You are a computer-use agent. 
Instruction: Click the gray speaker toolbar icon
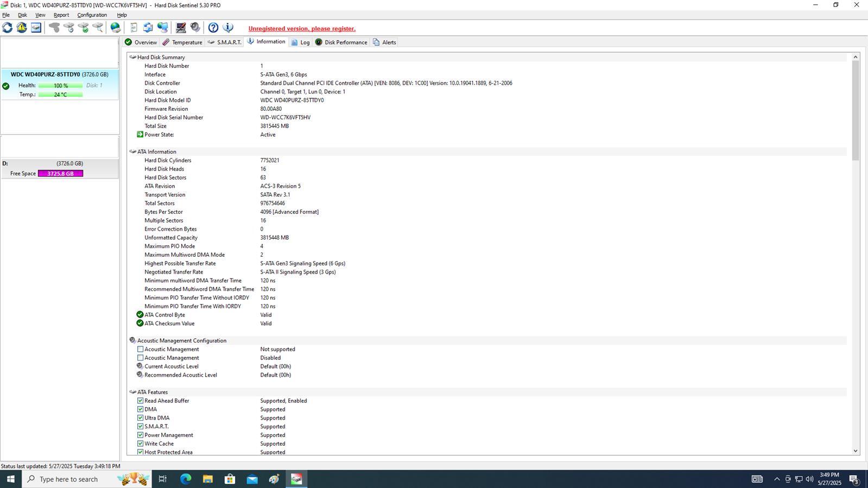coord(195,28)
